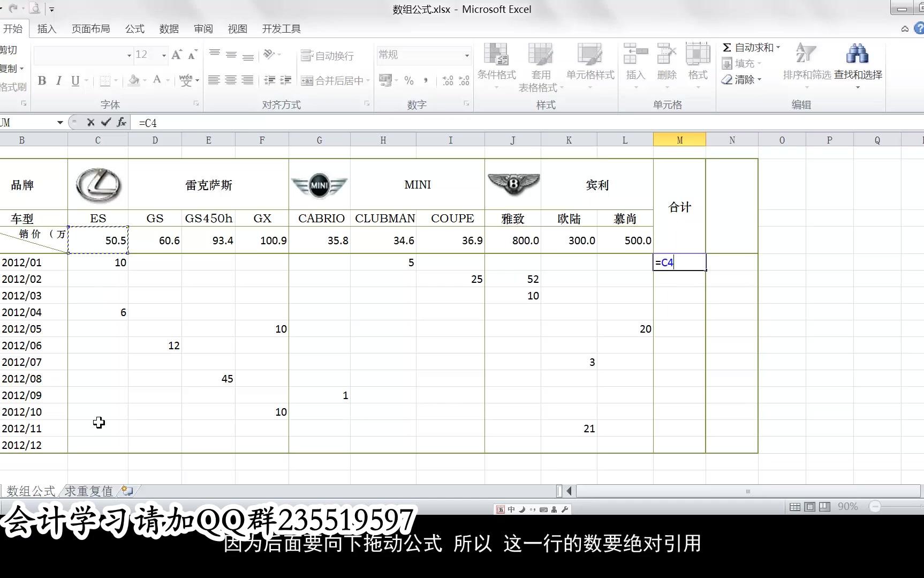Apply the font color A
This screenshot has height=578, width=924.
pyautogui.click(x=157, y=80)
